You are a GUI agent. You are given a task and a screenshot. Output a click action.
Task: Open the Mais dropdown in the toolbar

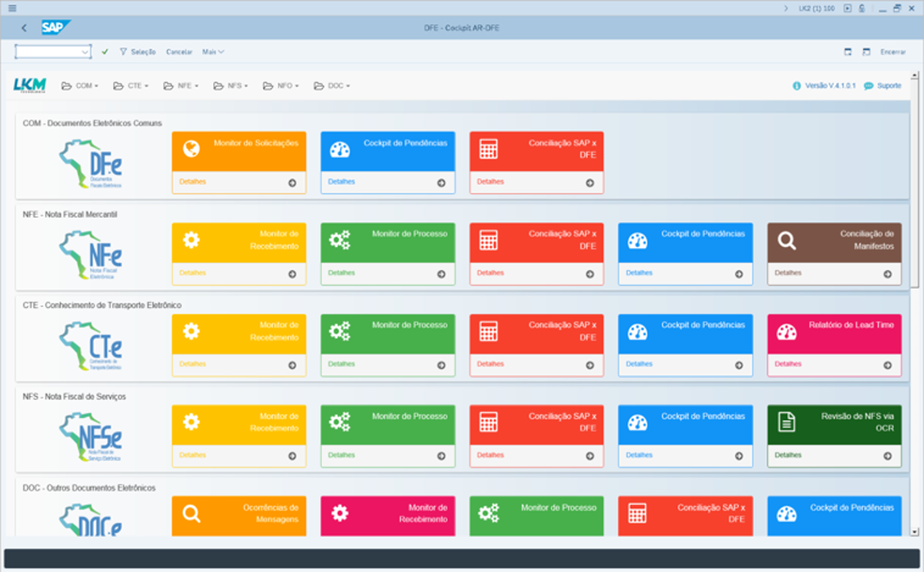pos(213,52)
